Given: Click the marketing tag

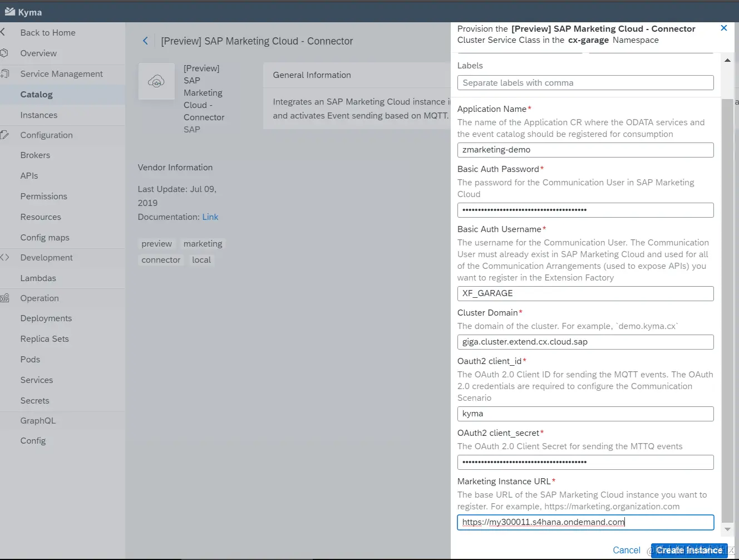Looking at the screenshot, I should tap(203, 243).
